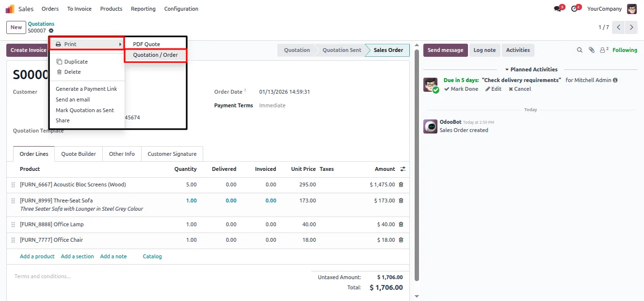Go to the previous record arrow
Viewport: 644px width, 301px height.
618,27
